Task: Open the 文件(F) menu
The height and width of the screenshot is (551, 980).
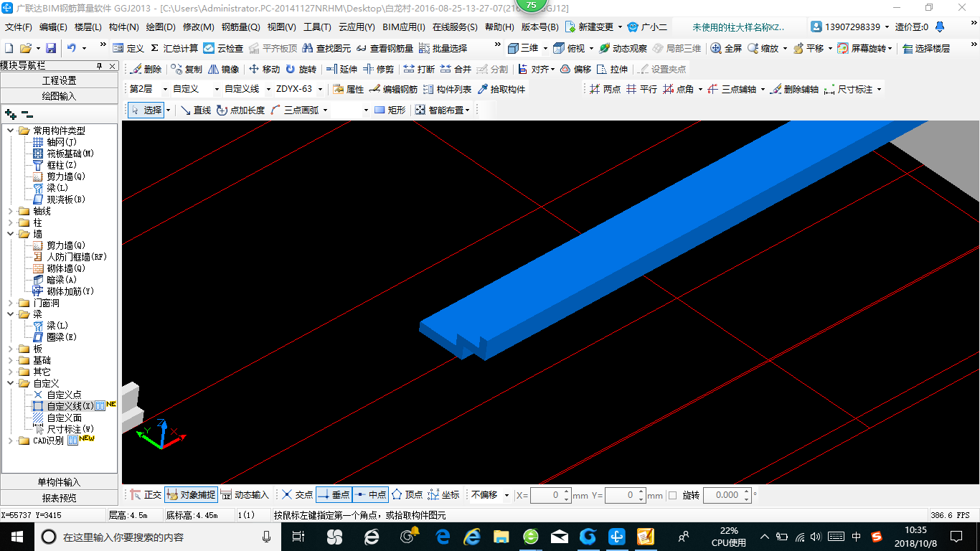Action: (x=19, y=27)
